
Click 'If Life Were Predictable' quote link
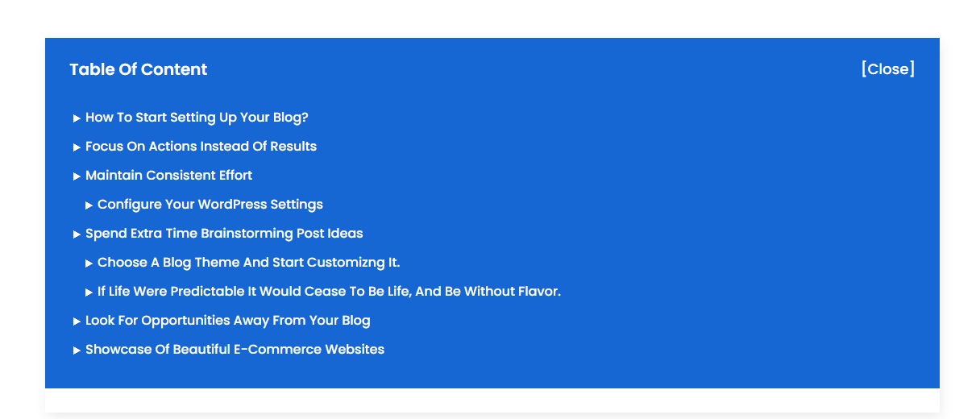[x=329, y=292]
